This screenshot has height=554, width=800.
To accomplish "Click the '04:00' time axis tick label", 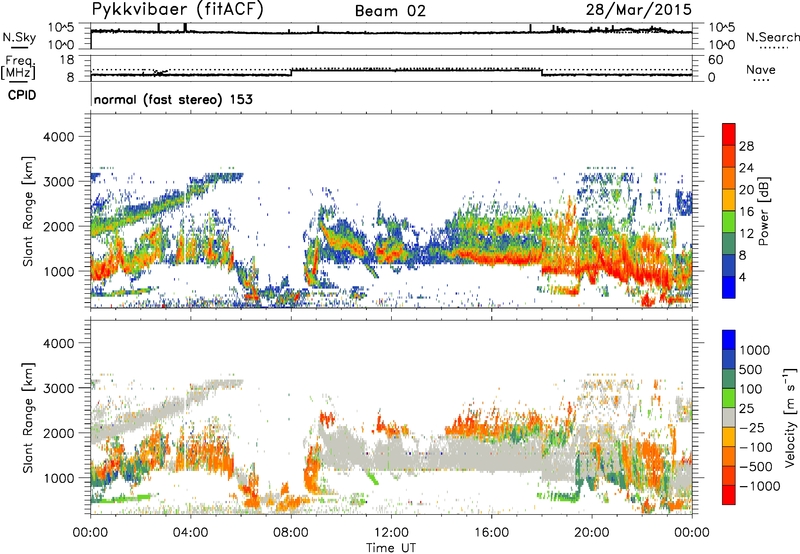I will pyautogui.click(x=190, y=533).
